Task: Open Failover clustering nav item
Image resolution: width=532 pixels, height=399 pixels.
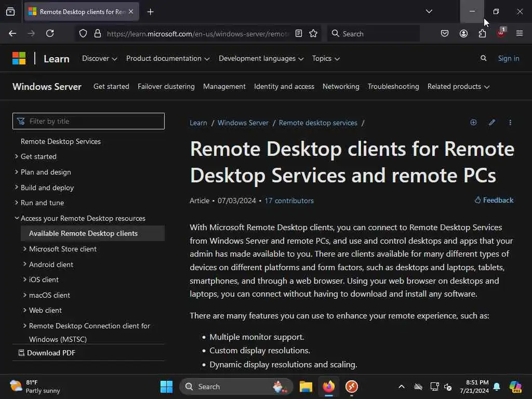Action: (x=166, y=87)
